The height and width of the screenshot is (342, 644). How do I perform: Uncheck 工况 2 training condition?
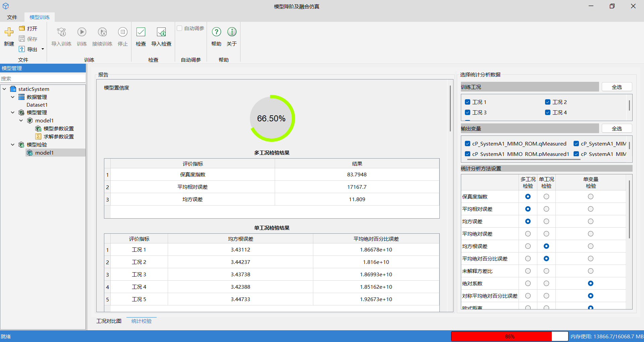pyautogui.click(x=548, y=102)
